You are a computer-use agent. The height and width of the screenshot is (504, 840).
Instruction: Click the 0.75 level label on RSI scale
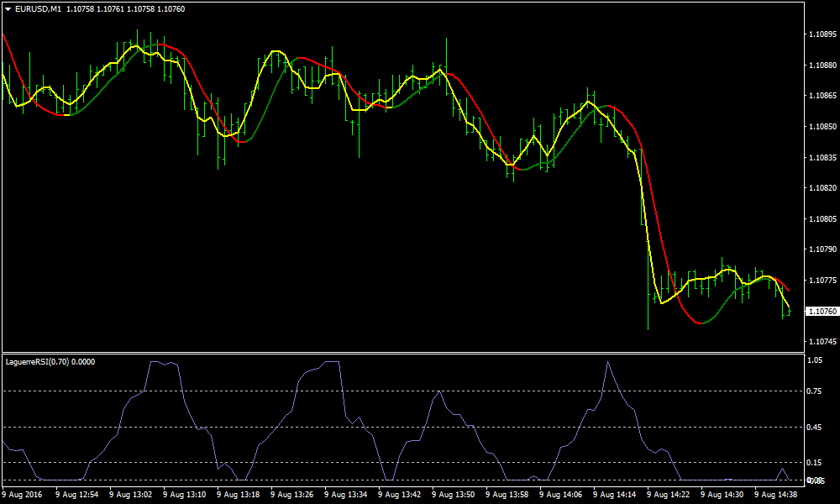pos(814,391)
